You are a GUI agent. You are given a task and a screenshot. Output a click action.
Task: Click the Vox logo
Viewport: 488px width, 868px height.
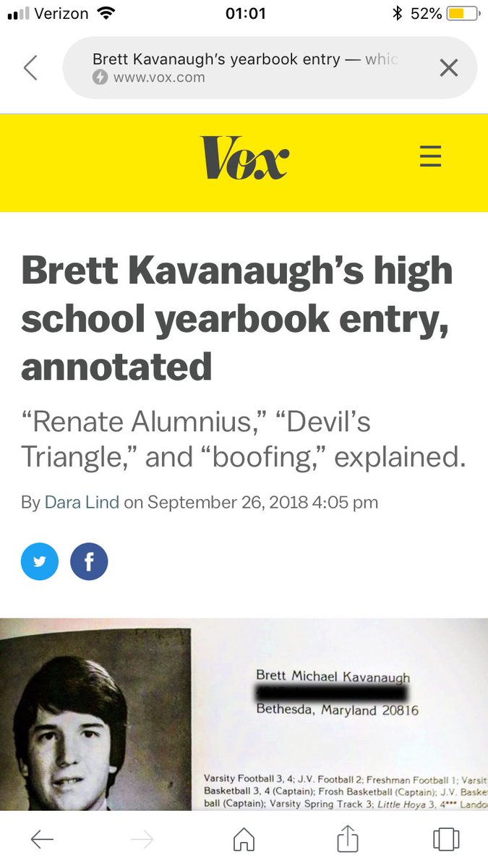pyautogui.click(x=244, y=158)
